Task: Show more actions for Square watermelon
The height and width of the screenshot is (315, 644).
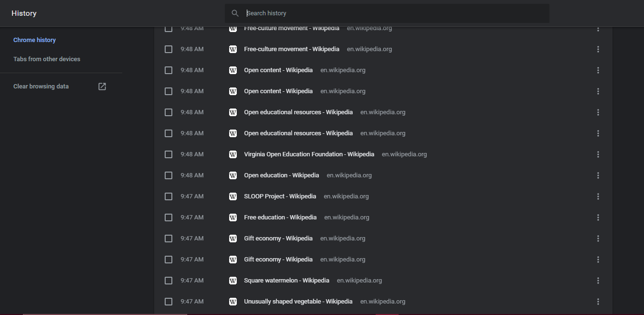Action: pyautogui.click(x=598, y=281)
